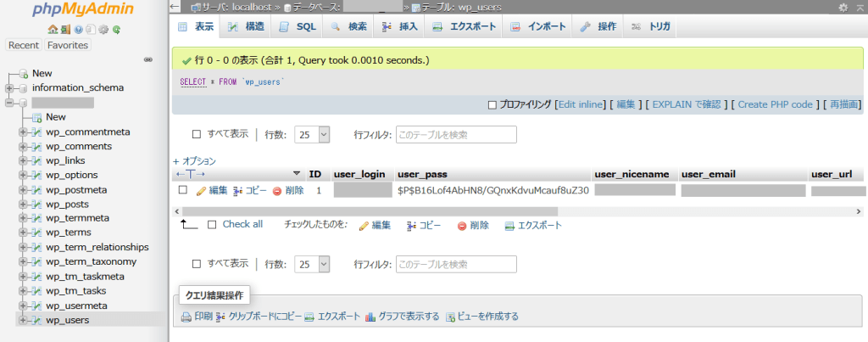868x342 pixels.
Task: Focus the bottom row filter search field
Action: (456, 265)
